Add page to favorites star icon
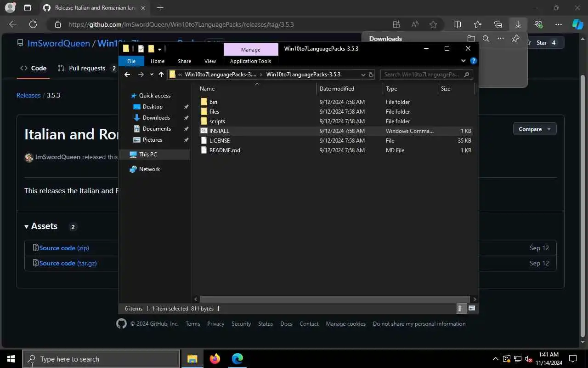The image size is (588, 368). point(433,24)
